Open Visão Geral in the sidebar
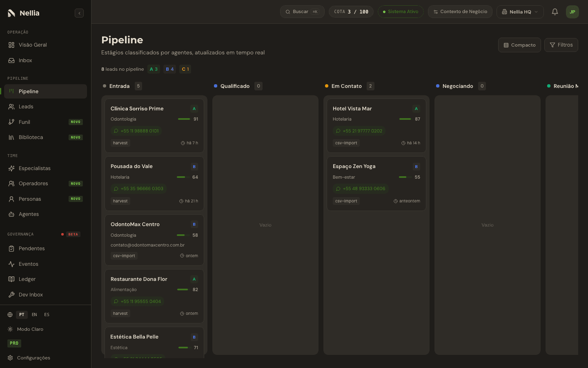 (45, 45)
